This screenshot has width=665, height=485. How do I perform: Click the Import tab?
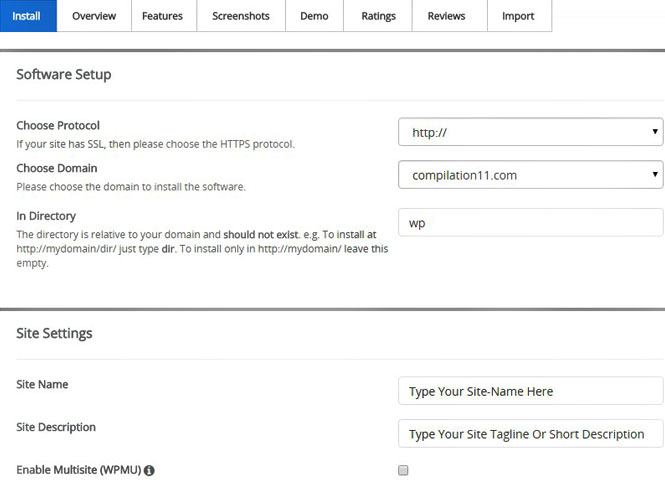pos(518,16)
